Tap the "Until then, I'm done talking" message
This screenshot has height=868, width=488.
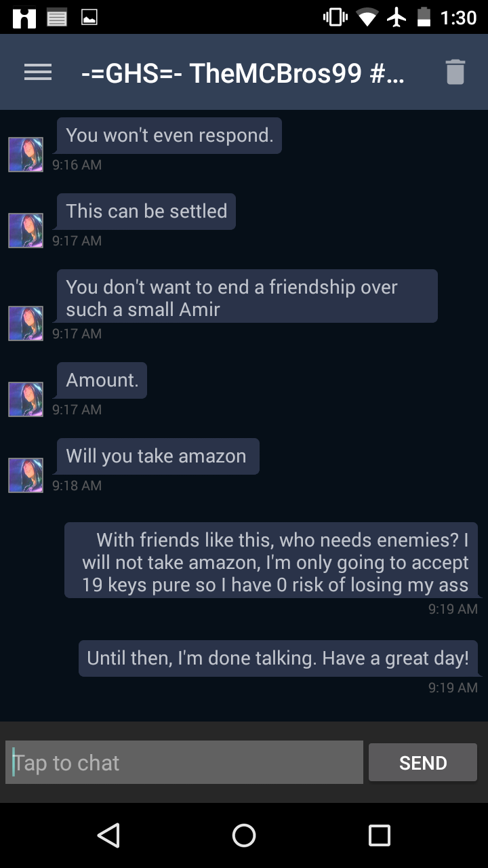tap(278, 658)
